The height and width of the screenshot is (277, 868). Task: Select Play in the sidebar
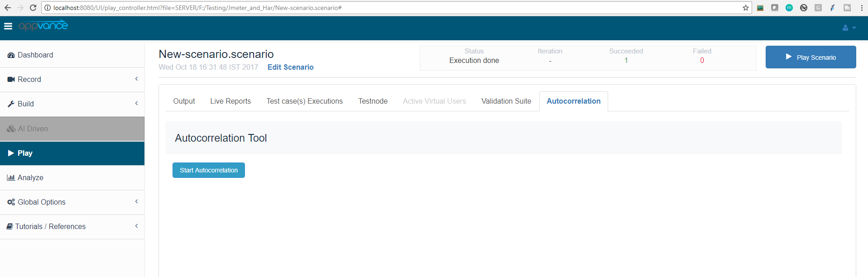pyautogui.click(x=25, y=153)
